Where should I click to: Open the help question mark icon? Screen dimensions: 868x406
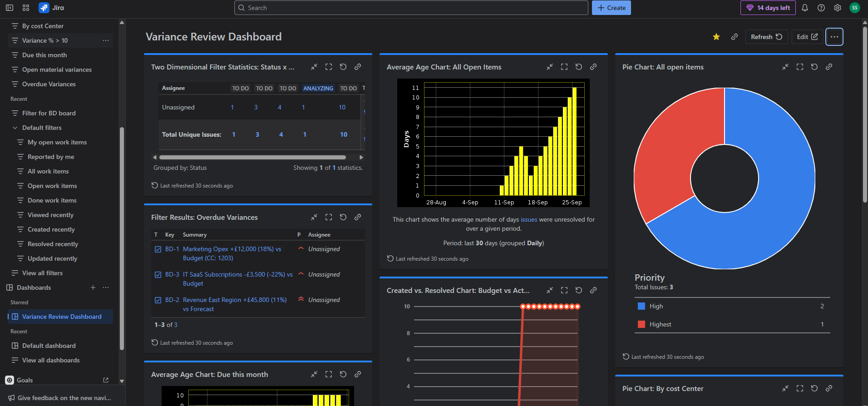point(821,8)
